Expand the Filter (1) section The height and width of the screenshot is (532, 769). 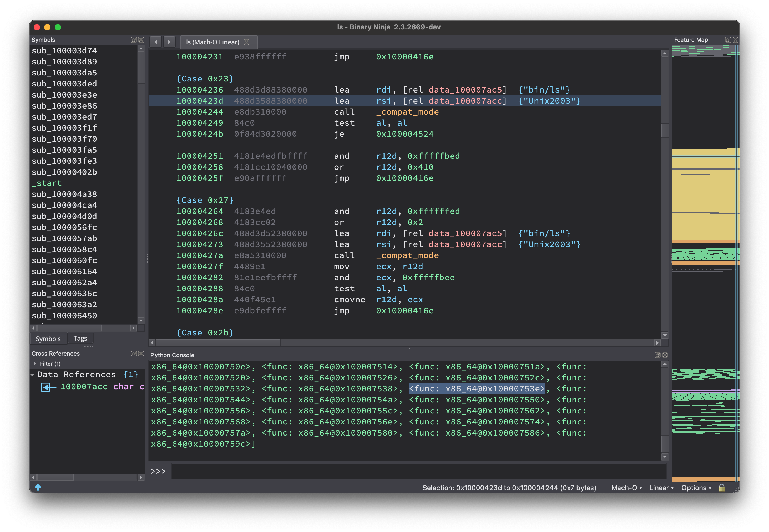click(35, 364)
